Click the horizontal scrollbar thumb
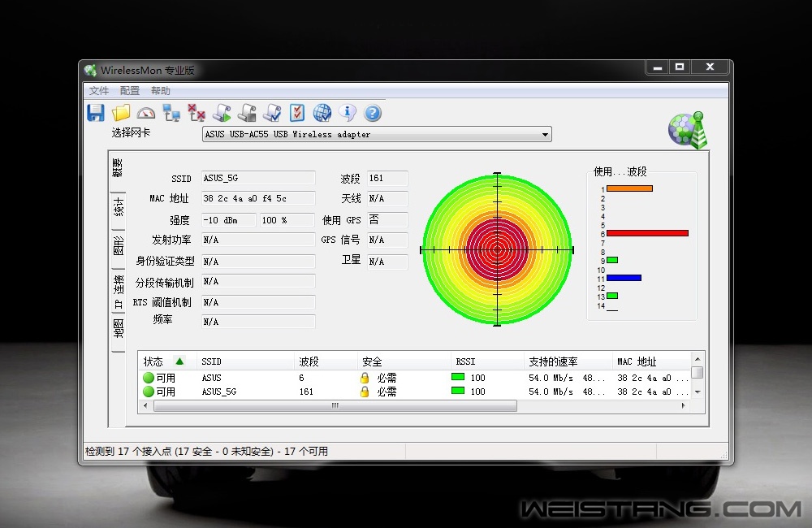The width and height of the screenshot is (812, 528). click(335, 405)
